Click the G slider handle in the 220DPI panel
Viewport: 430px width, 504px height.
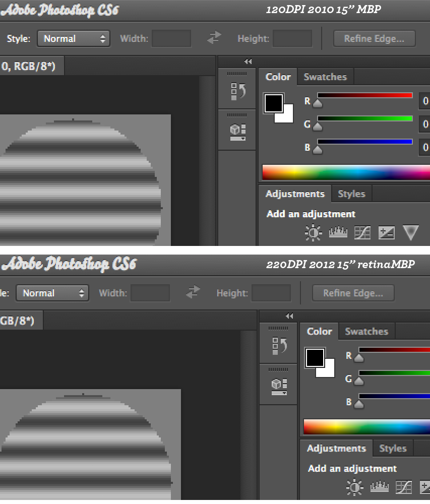pyautogui.click(x=358, y=381)
